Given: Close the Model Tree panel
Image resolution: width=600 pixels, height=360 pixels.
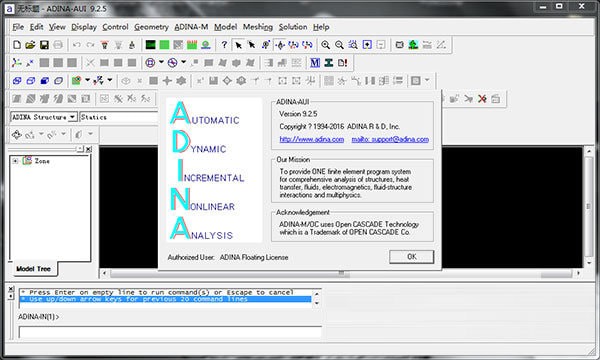Looking at the screenshot, I should (x=89, y=149).
